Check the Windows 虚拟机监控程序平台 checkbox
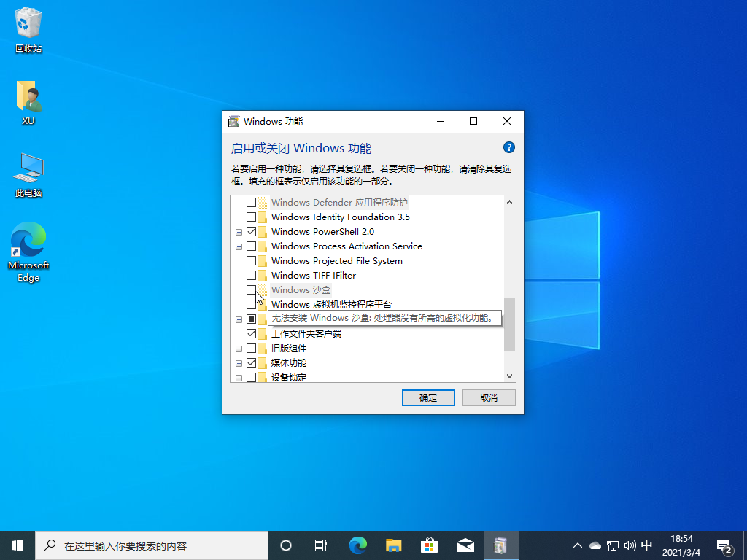 tap(251, 305)
